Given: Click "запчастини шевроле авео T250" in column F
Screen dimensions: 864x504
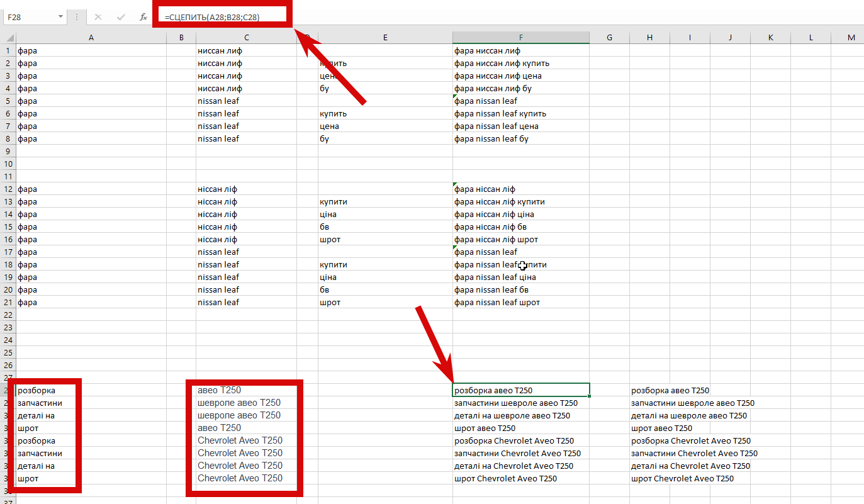Looking at the screenshot, I should click(x=516, y=403).
